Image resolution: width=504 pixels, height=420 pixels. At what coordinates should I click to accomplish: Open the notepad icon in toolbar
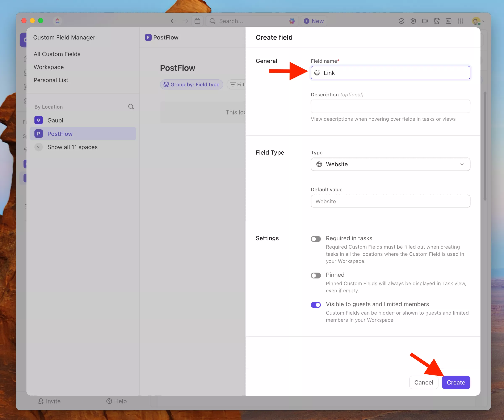click(x=448, y=21)
